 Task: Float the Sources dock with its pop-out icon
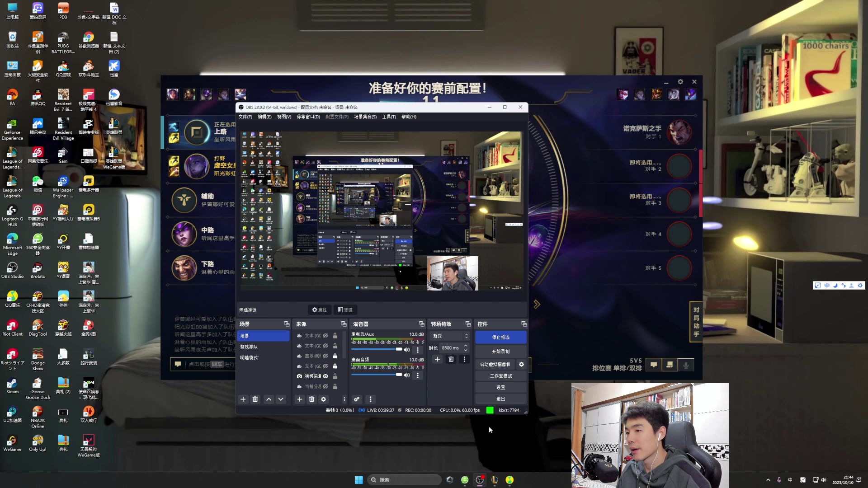pyautogui.click(x=344, y=324)
